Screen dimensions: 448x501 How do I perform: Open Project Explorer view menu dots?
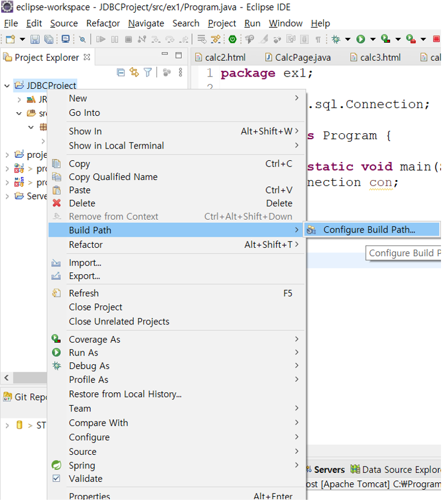(180, 72)
